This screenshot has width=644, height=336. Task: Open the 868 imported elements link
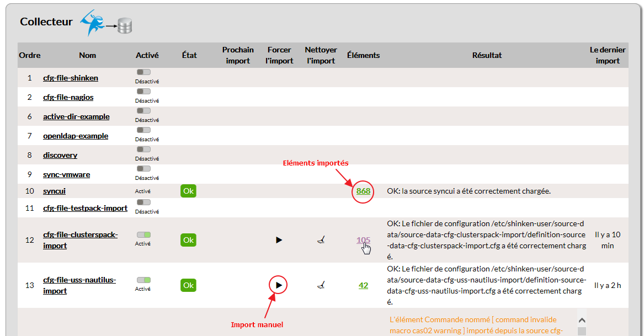[363, 191]
